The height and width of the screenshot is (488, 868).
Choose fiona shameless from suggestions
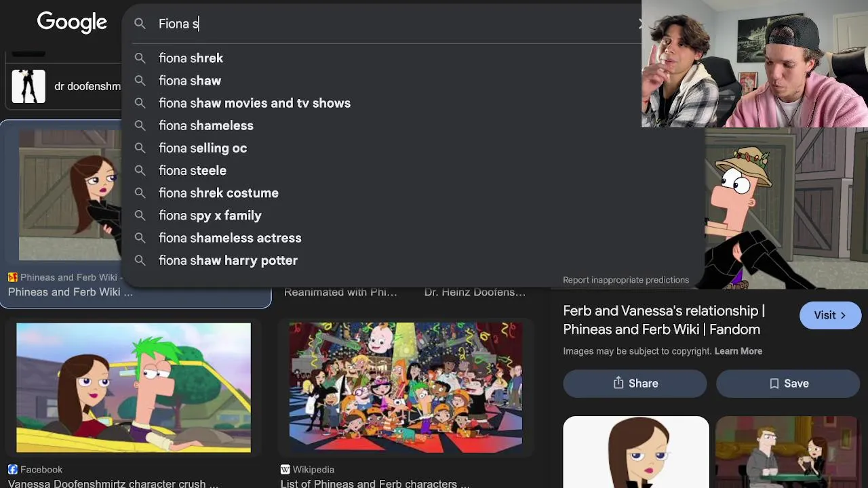pyautogui.click(x=206, y=125)
